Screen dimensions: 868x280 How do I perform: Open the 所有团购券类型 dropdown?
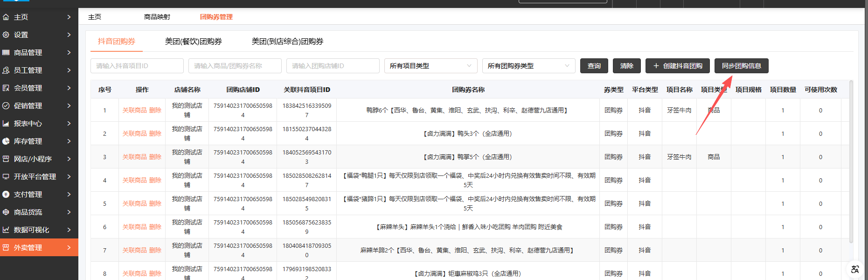pyautogui.click(x=528, y=66)
